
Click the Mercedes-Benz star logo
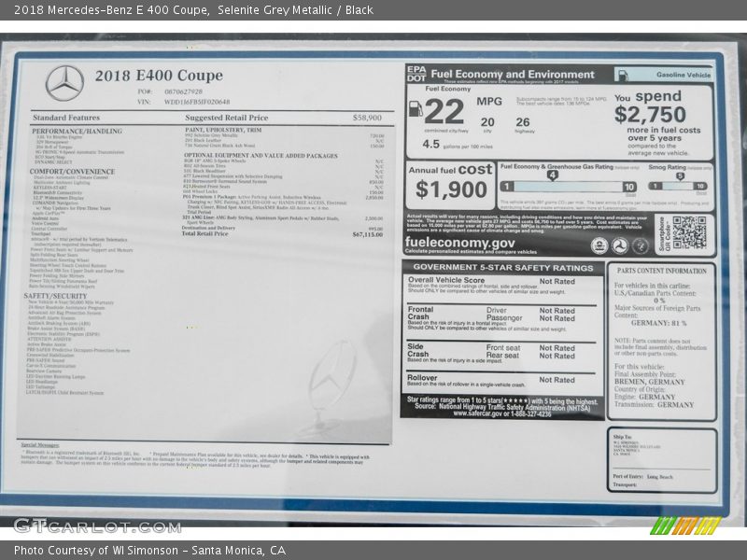pyautogui.click(x=64, y=82)
